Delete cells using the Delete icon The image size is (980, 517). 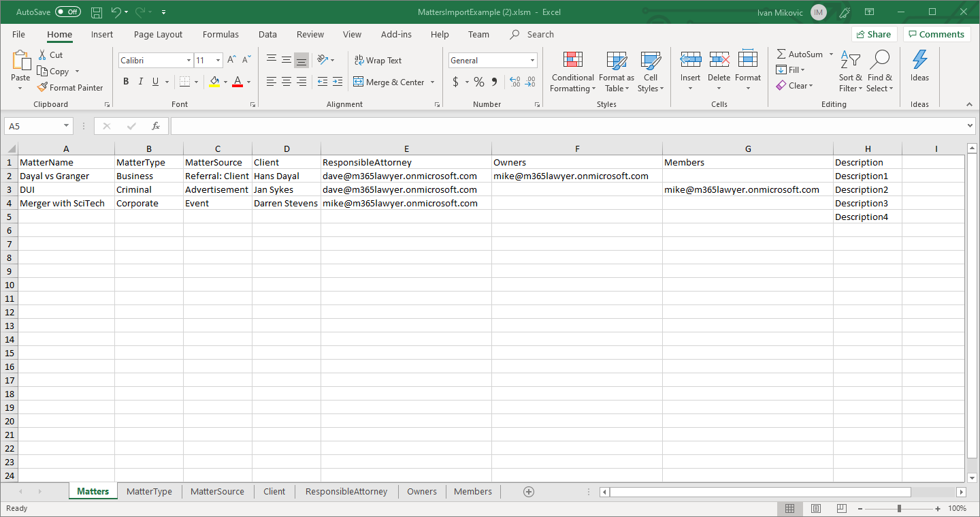pos(719,60)
